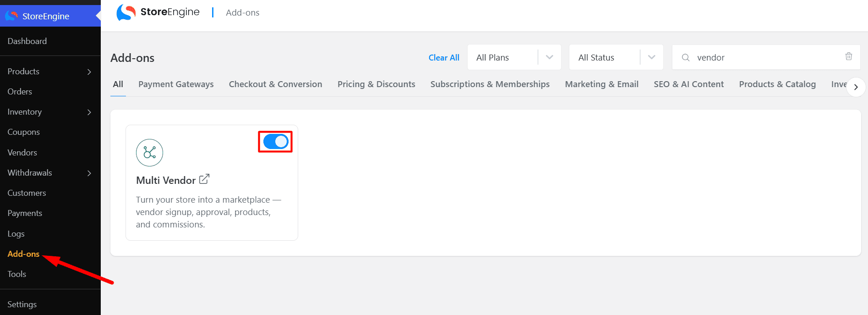Open Add-ons in the sidebar
Image resolution: width=868 pixels, height=315 pixels.
coord(23,254)
